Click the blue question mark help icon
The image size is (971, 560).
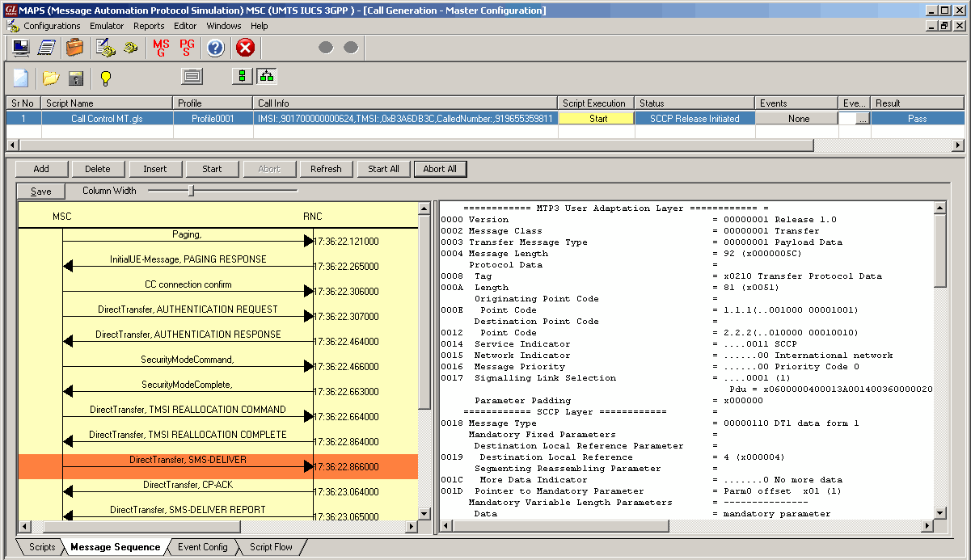215,48
